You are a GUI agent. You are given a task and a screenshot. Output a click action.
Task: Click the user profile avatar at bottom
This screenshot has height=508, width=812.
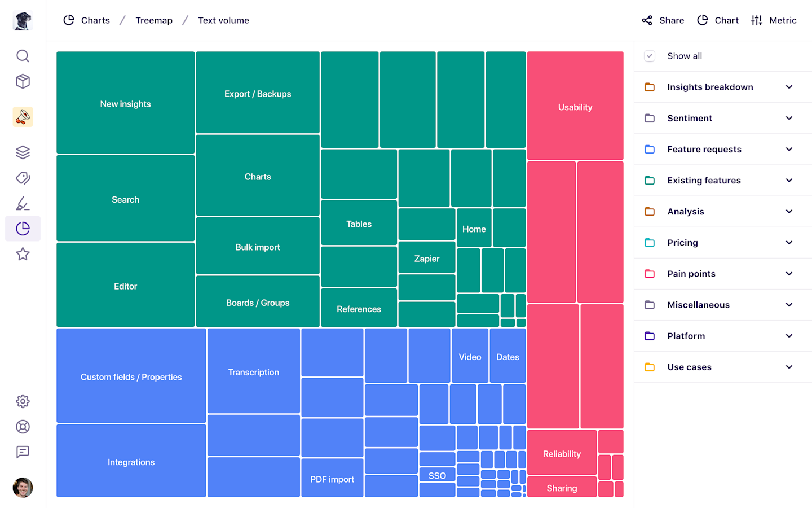click(x=23, y=488)
